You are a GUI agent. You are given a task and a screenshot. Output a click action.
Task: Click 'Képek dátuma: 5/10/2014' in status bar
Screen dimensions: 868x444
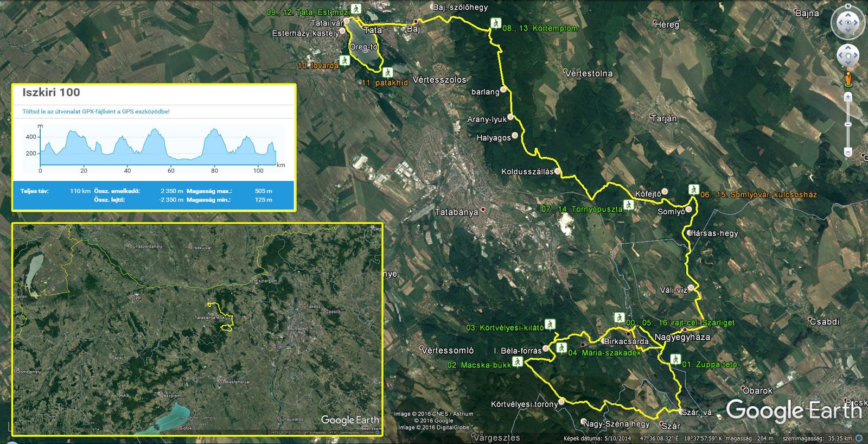tap(597, 439)
